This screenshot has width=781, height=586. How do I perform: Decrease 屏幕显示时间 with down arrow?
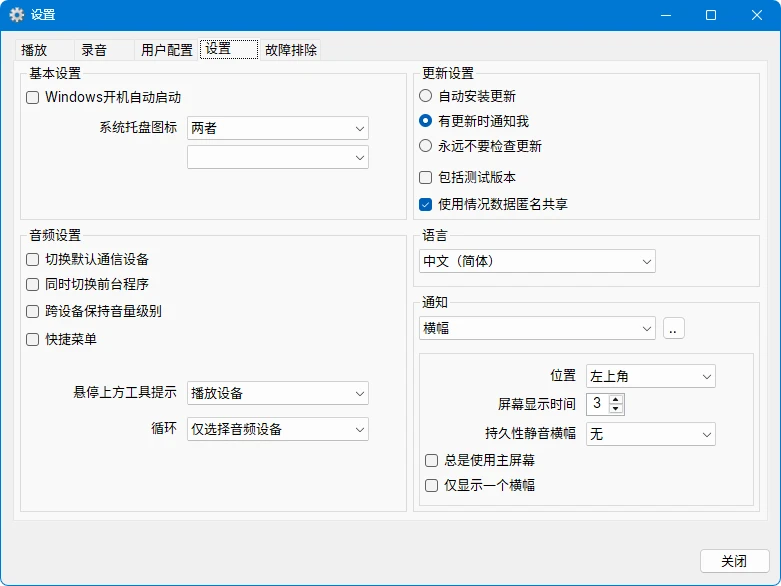[616, 409]
